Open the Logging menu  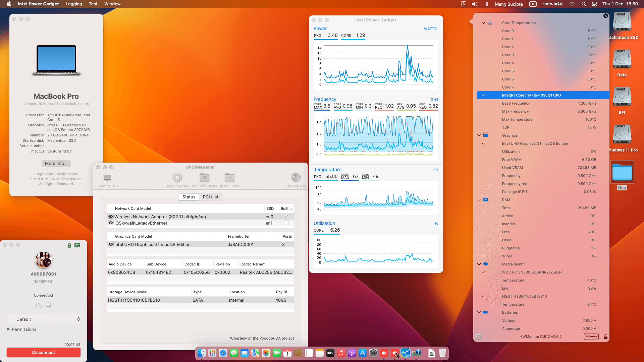pos(74,4)
